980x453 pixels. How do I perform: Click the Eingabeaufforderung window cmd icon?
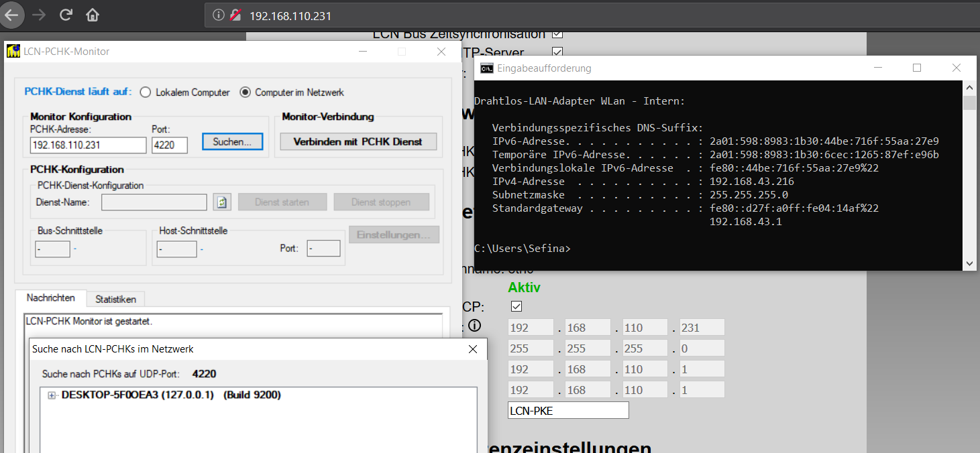tap(486, 68)
